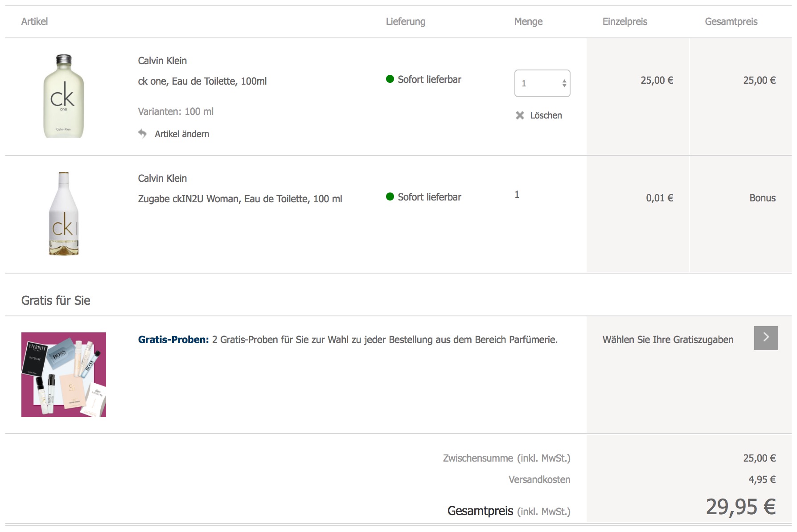Decrease quantity with the stepper down arrow
797x532 pixels.
pos(564,86)
